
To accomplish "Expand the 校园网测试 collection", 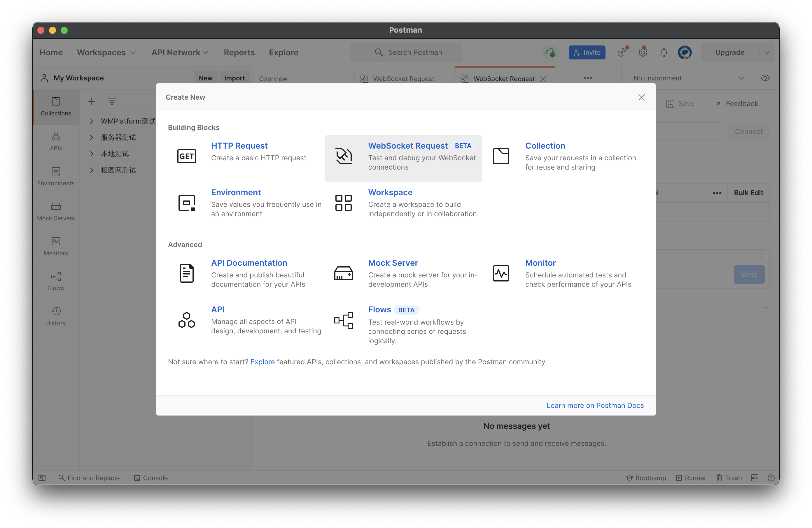I will coord(91,170).
